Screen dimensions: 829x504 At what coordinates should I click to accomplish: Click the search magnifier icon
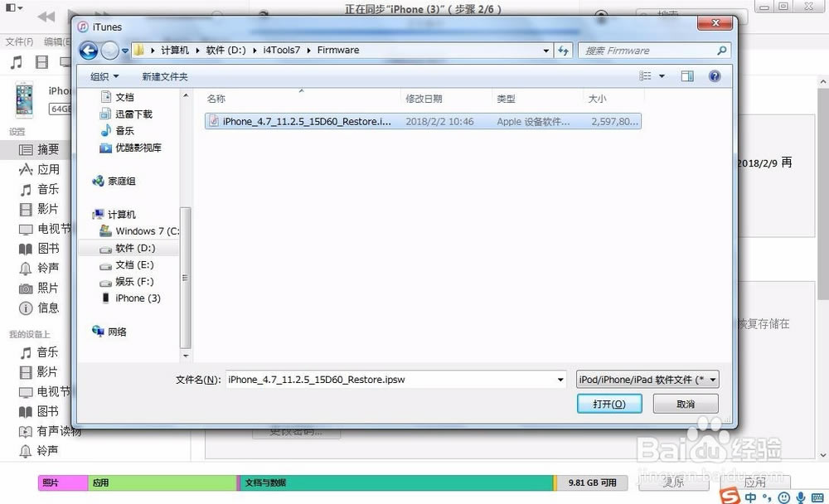(x=722, y=51)
